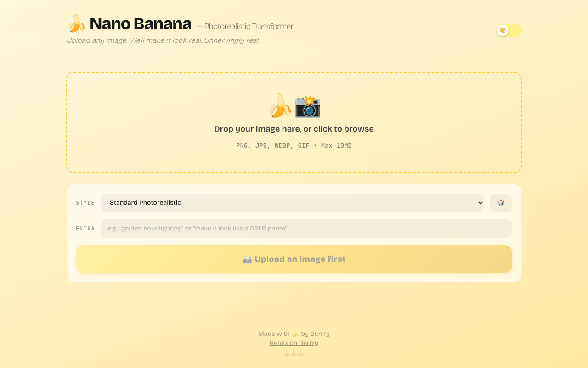Click the camera icon on the upload button
This screenshot has height=368, width=588.
pos(247,259)
